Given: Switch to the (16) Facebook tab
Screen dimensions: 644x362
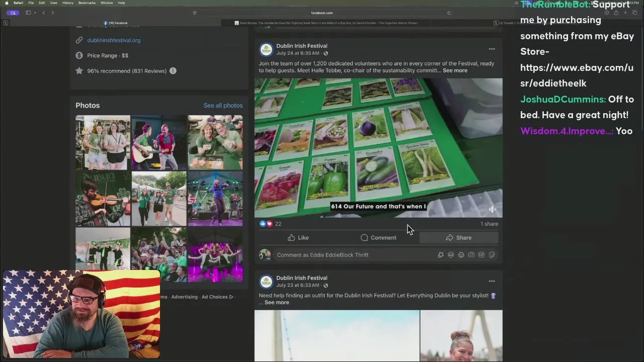Looking at the screenshot, I should click(x=116, y=23).
